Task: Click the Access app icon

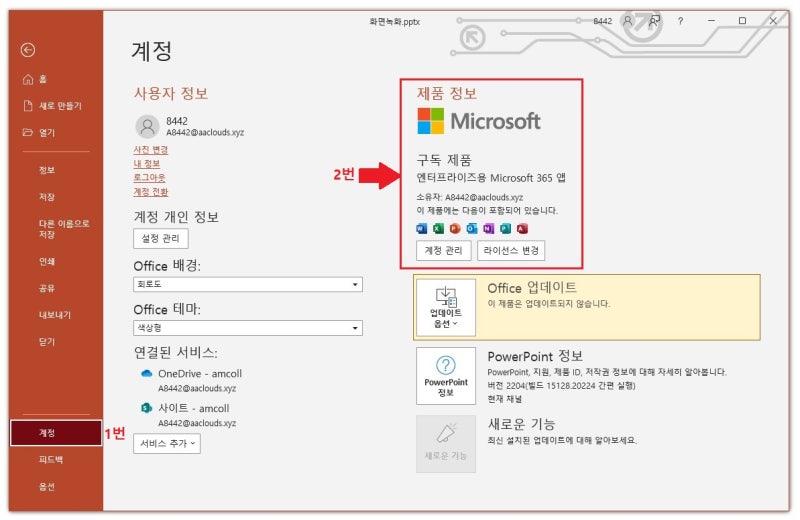Action: click(x=522, y=229)
